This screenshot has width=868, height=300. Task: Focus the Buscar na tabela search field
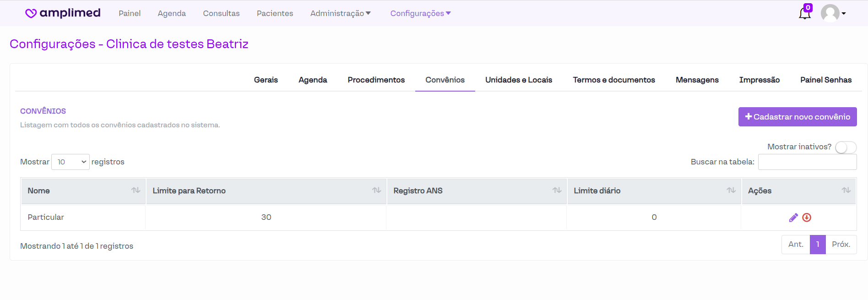tap(807, 162)
